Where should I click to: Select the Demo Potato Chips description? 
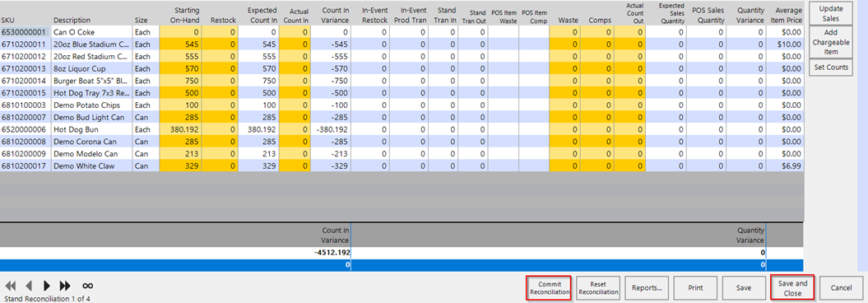[92, 105]
